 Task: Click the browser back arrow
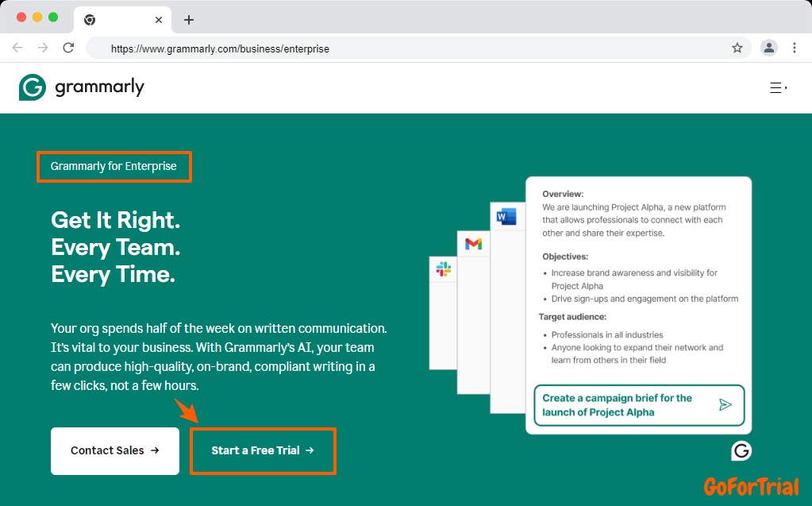point(17,48)
